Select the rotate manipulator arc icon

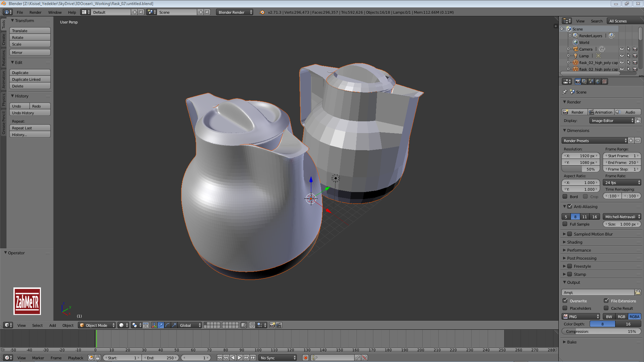click(x=167, y=325)
